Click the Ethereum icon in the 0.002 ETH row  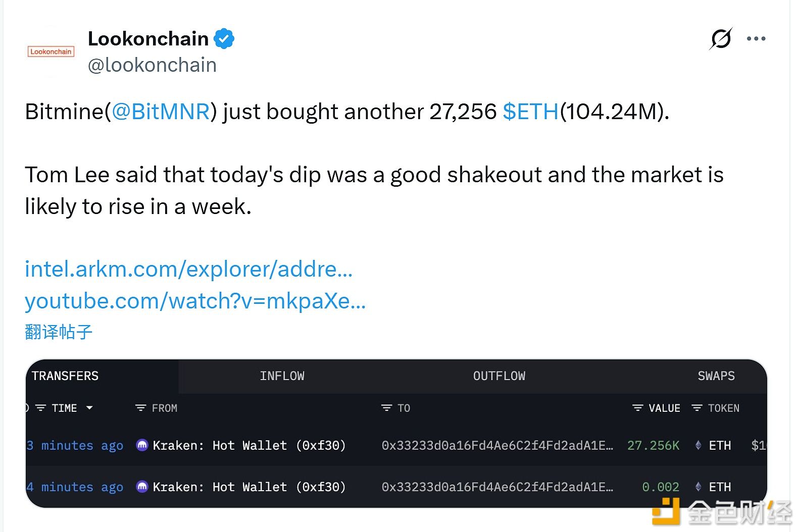coord(698,487)
